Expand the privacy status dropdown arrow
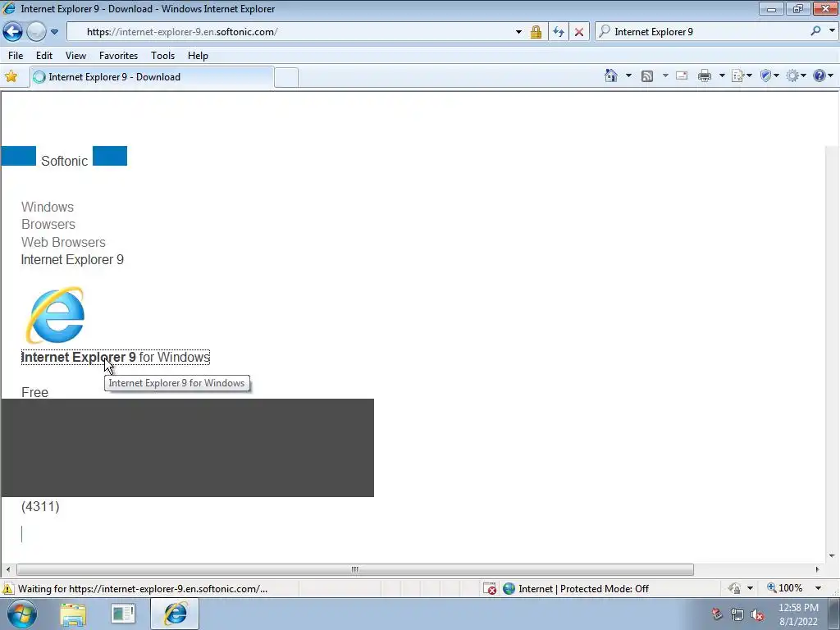The width and height of the screenshot is (840, 630). pos(750,588)
